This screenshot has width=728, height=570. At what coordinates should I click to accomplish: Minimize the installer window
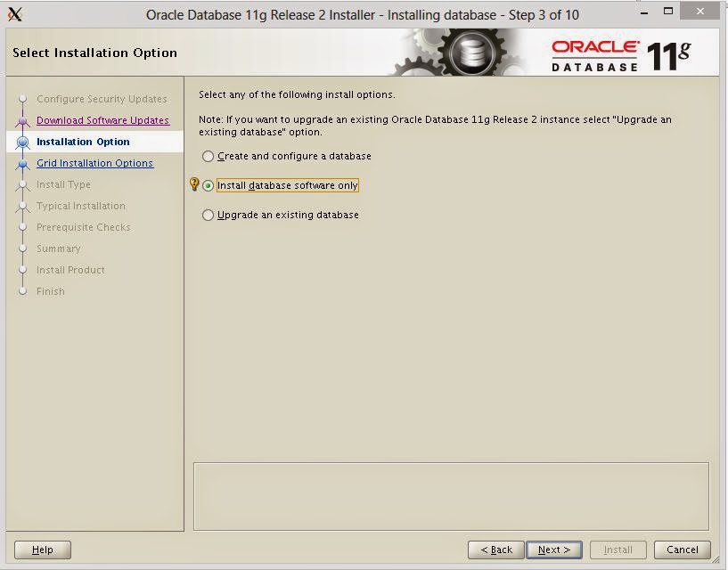tap(644, 12)
